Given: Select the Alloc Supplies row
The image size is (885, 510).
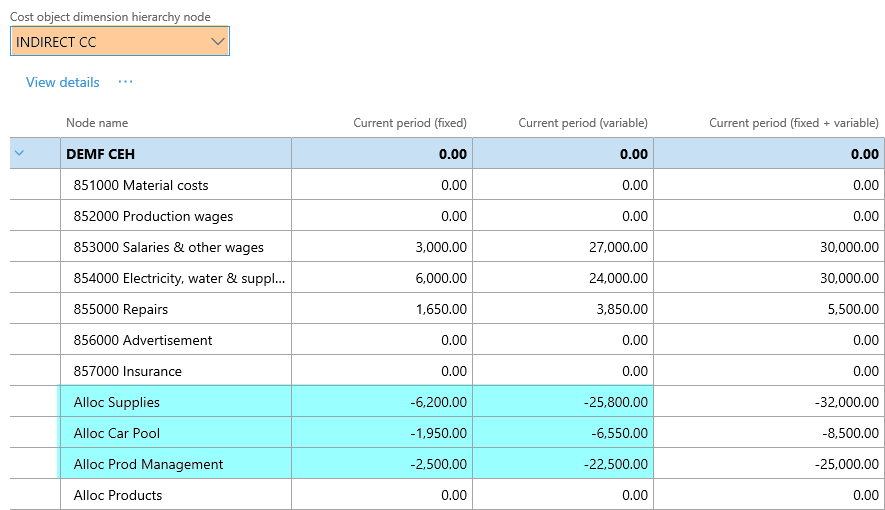Looking at the screenshot, I should pos(117,402).
